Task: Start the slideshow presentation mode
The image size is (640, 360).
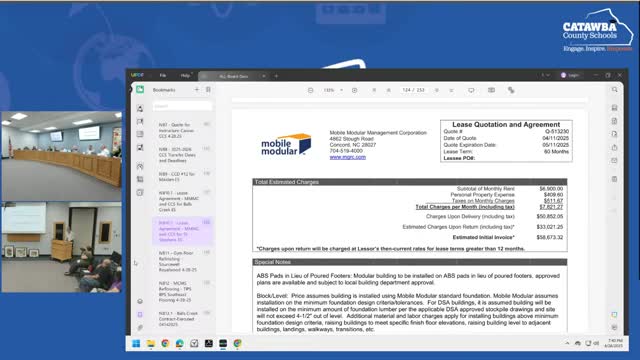Action: click(x=471, y=90)
